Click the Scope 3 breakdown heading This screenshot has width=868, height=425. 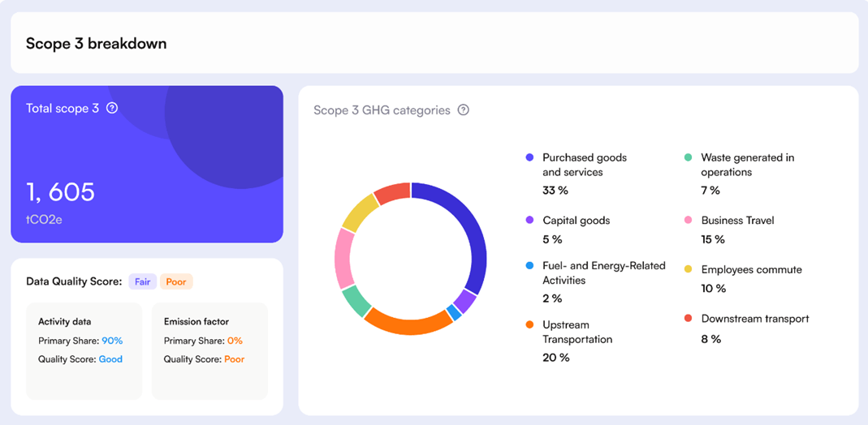(96, 44)
